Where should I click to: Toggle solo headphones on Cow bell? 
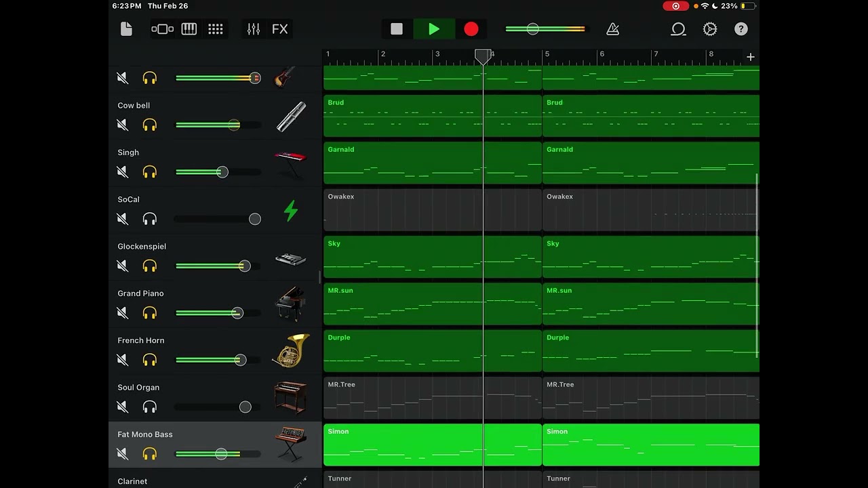(150, 125)
